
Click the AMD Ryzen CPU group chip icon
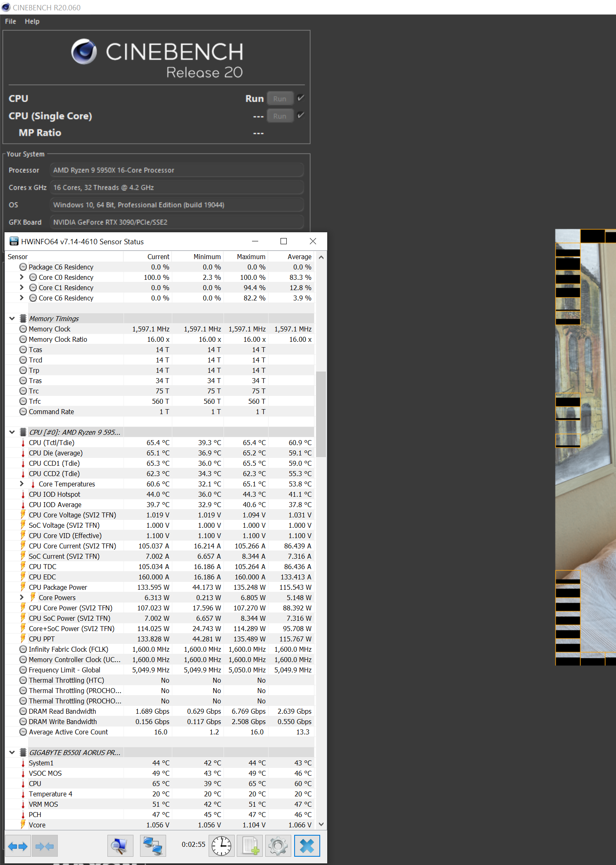(x=24, y=432)
